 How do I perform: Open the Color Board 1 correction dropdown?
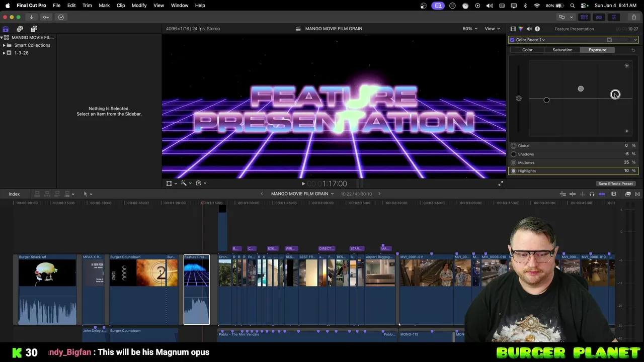(531, 40)
